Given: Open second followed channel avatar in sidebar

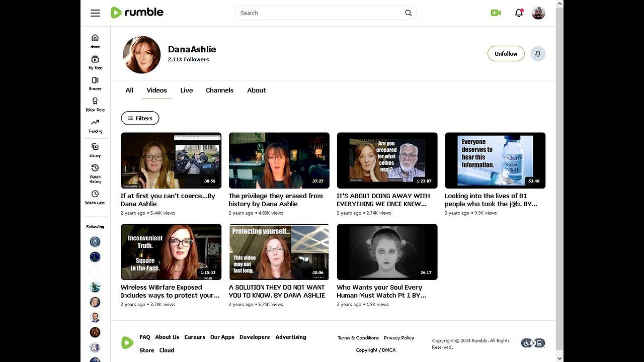Looking at the screenshot, I should pyautogui.click(x=95, y=257).
